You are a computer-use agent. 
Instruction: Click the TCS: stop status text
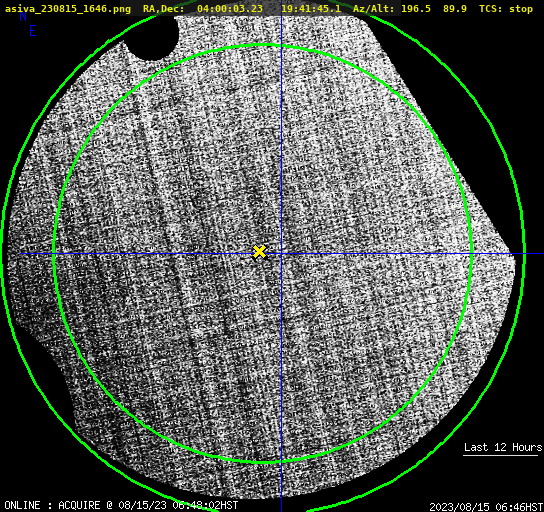point(506,9)
